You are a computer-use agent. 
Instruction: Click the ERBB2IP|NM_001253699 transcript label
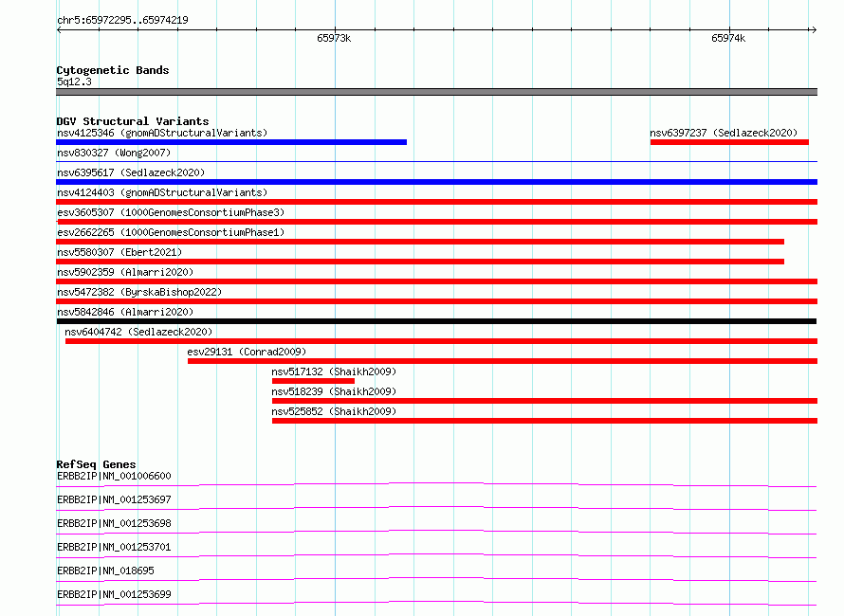pos(114,594)
